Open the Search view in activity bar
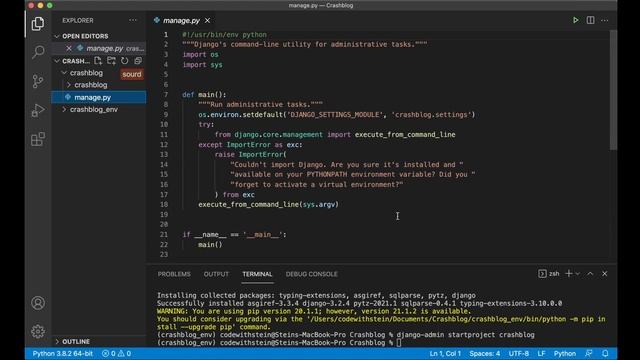This screenshot has width=640, height=360. click(38, 52)
